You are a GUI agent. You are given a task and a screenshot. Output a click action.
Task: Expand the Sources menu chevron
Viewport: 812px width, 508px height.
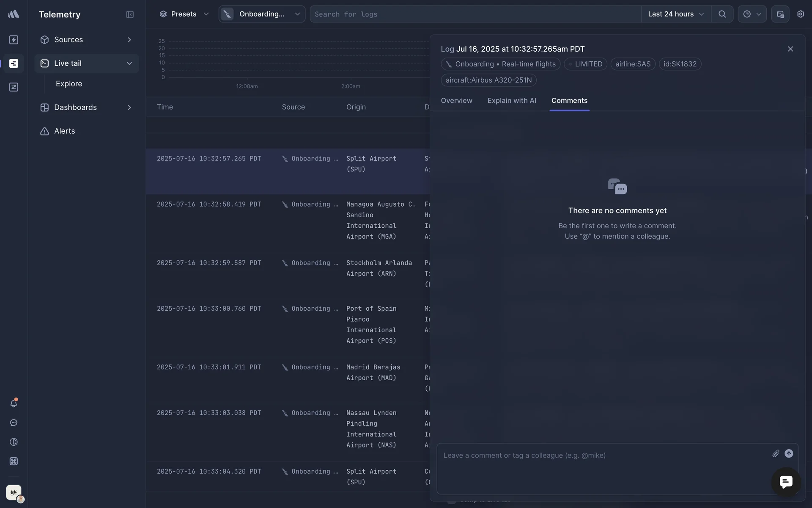(129, 40)
